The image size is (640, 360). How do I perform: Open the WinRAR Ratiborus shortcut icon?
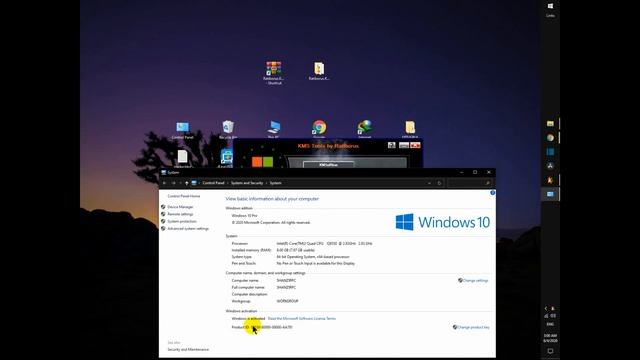[x=273, y=73]
